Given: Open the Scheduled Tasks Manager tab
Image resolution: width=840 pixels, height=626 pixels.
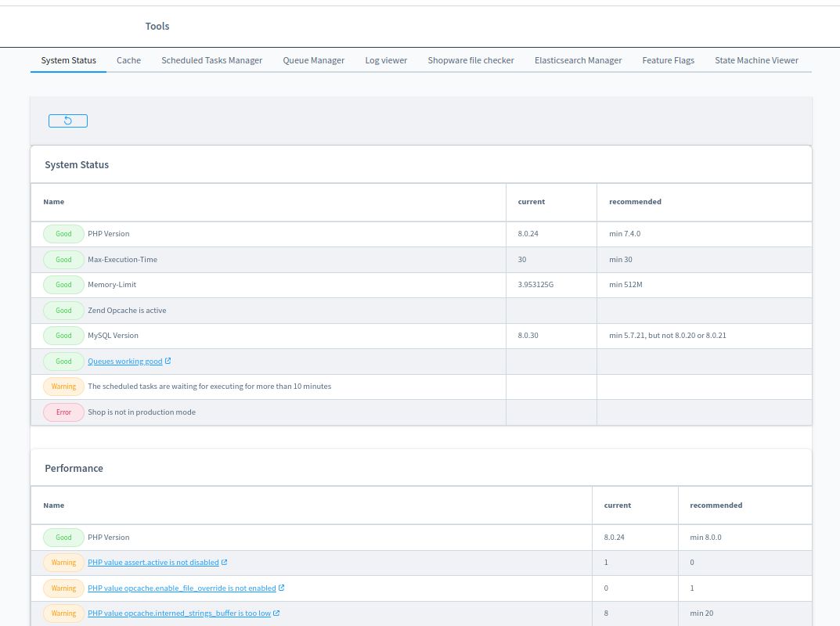Looking at the screenshot, I should (x=211, y=60).
